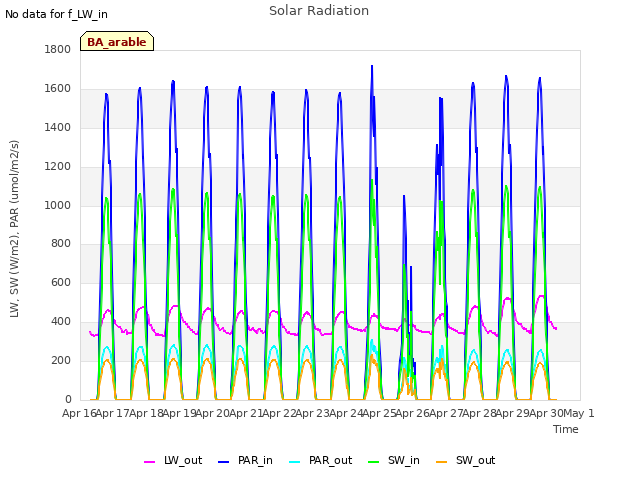Image resolution: width=640 pixels, height=480 pixels.
Task: Click the 600 y-axis tick label
Action: point(61,282)
